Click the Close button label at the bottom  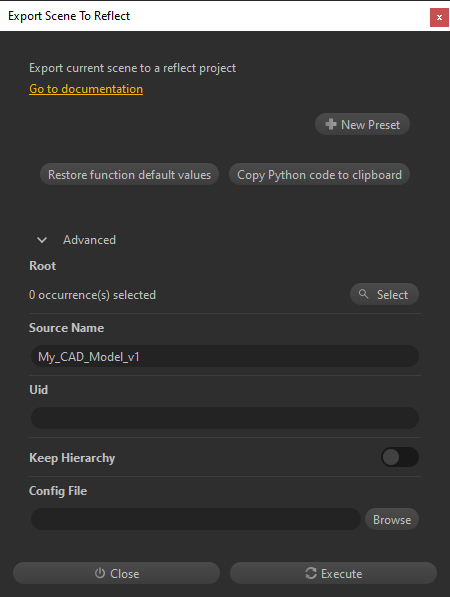click(124, 573)
